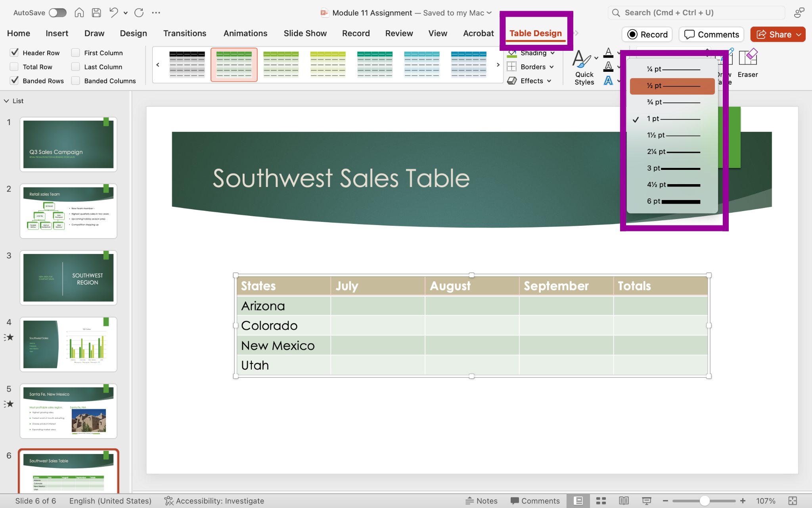Open the Insert tab
Screen dimensions: 812x508
[57, 33]
